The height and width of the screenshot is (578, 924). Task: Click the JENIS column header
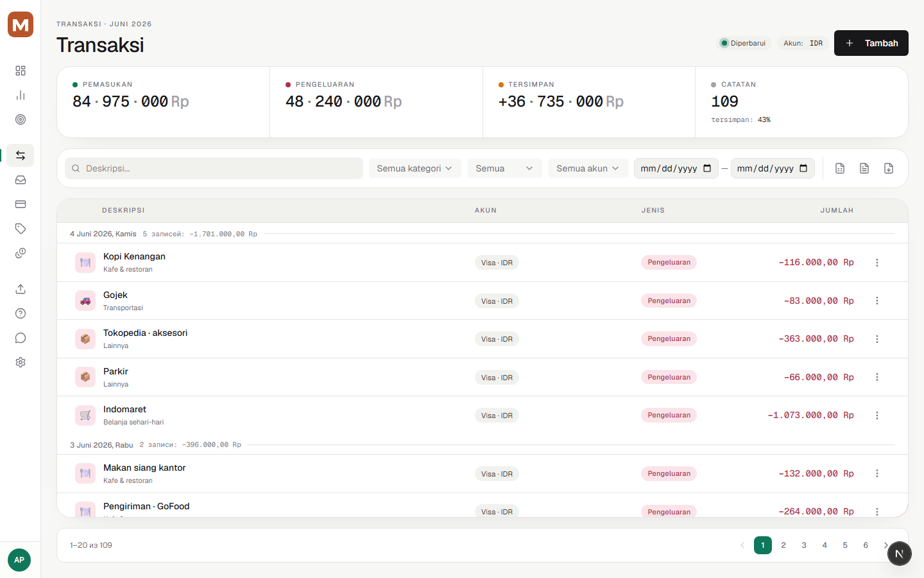coord(653,210)
